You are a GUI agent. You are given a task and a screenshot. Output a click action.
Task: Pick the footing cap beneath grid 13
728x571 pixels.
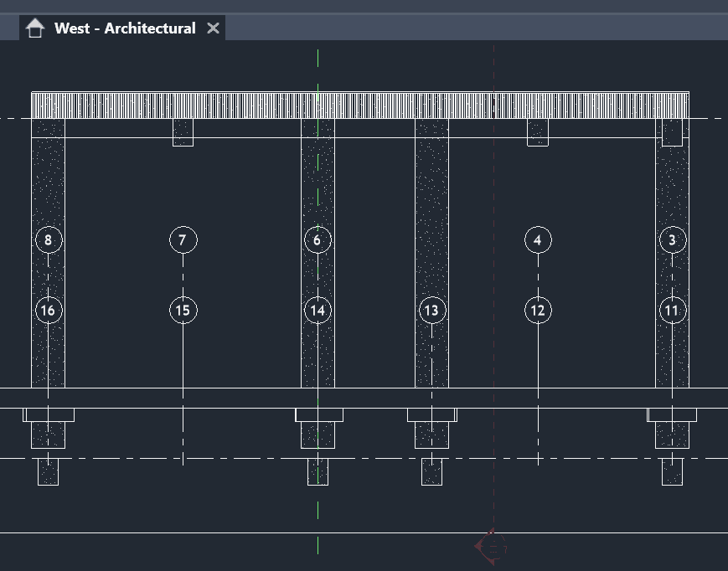coord(431,415)
